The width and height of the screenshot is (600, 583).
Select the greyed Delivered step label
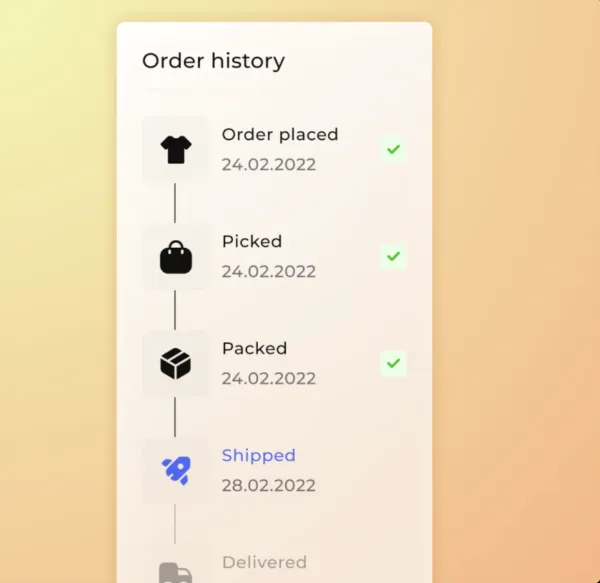(x=264, y=562)
